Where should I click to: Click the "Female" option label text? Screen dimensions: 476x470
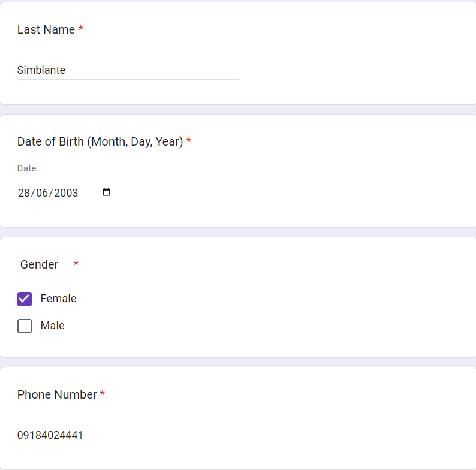tap(58, 299)
